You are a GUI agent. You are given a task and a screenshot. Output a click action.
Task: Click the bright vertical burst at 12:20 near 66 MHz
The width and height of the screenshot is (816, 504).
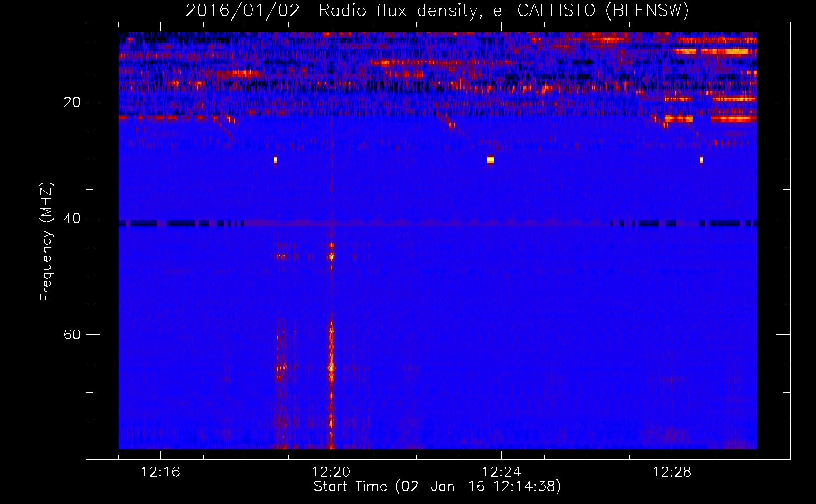pos(332,368)
